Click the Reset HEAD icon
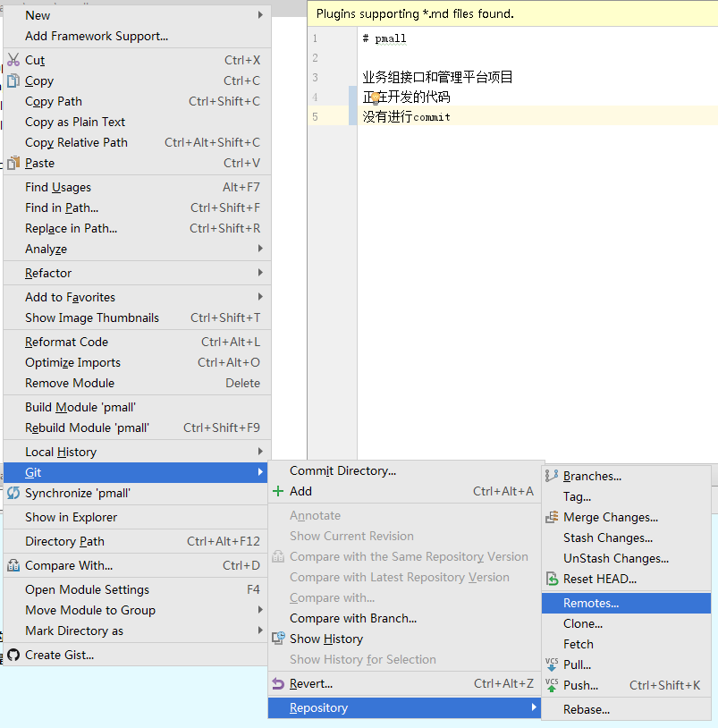718x728 pixels. point(552,579)
